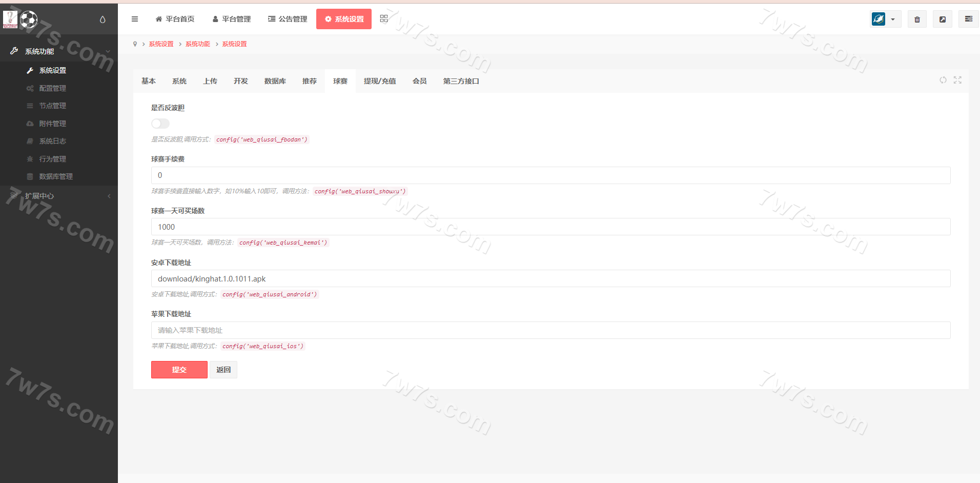Open the grid apps icon in top navigation
Viewport: 980px width, 483px height.
point(384,19)
